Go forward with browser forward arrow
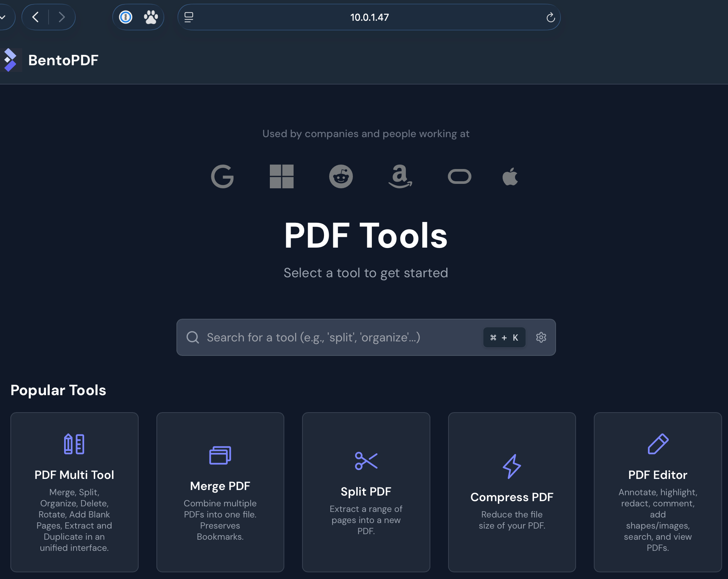Screen dimensions: 728x579 coord(62,17)
